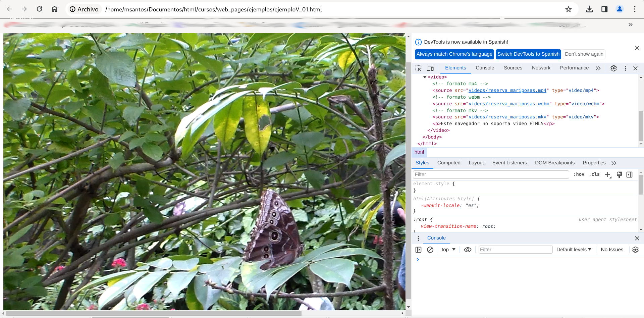Open DevTools three-dot customize menu
The image size is (644, 318).
[625, 68]
